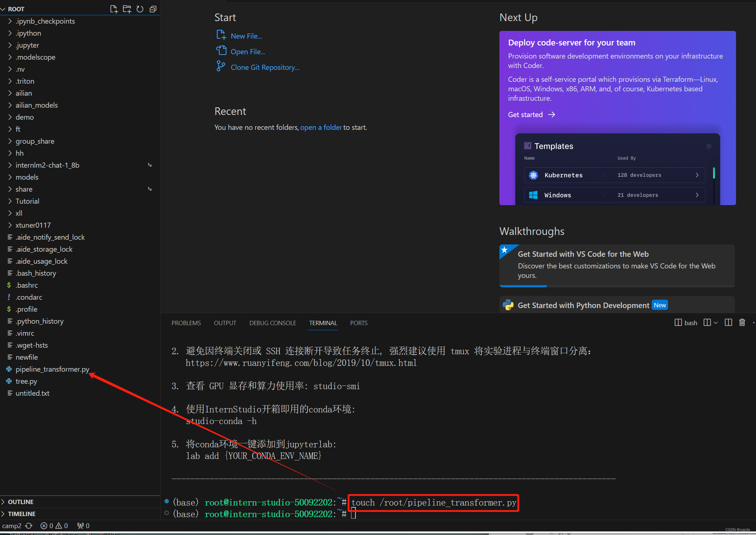This screenshot has width=756, height=535.
Task: Expand the OUTLINE section
Action: click(21, 502)
